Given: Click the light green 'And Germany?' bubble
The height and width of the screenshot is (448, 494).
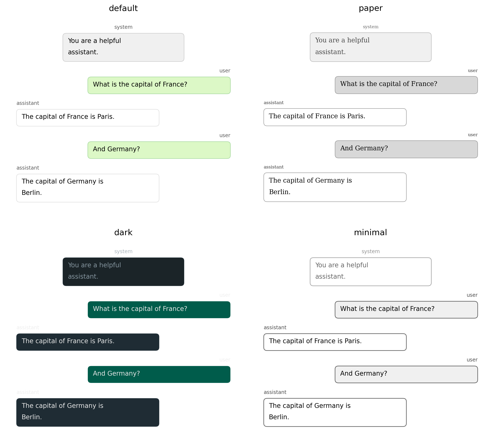Looking at the screenshot, I should 159,150.
